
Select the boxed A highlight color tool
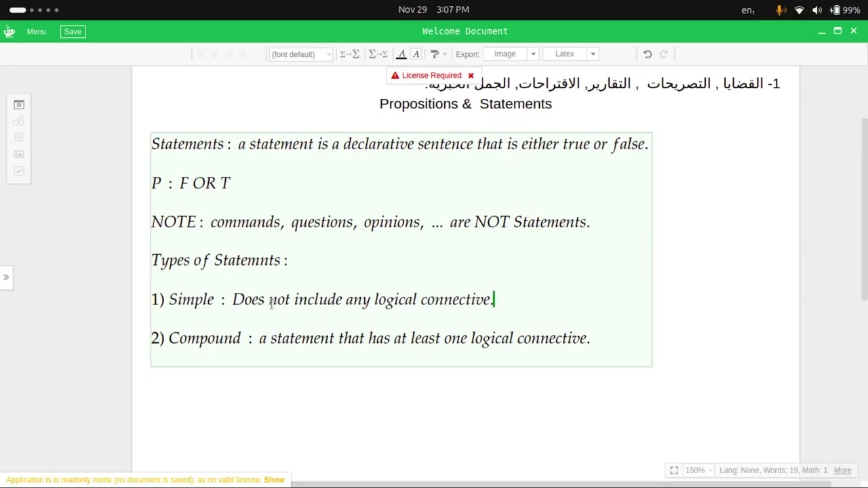(x=416, y=54)
